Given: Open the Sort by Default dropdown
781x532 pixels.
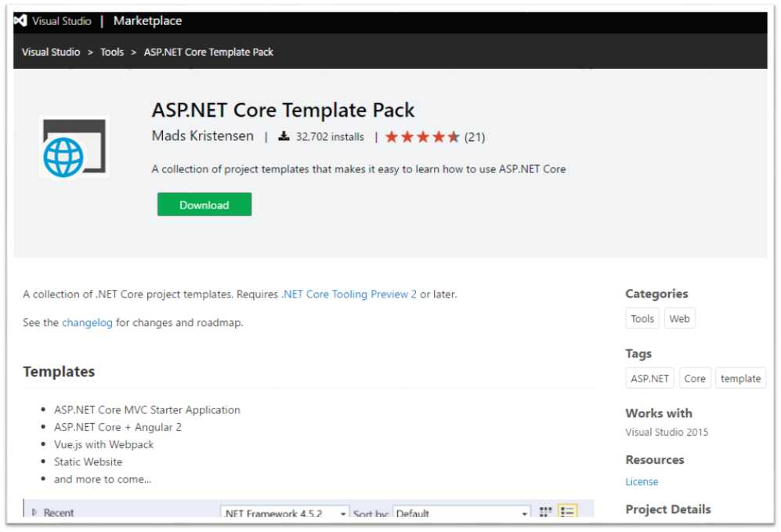Looking at the screenshot, I should coord(461,512).
